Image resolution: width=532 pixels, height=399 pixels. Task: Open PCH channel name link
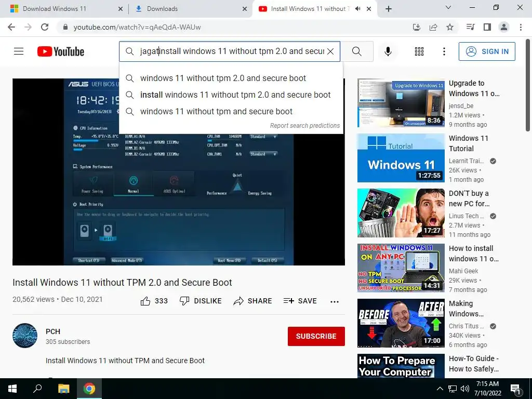pyautogui.click(x=53, y=331)
